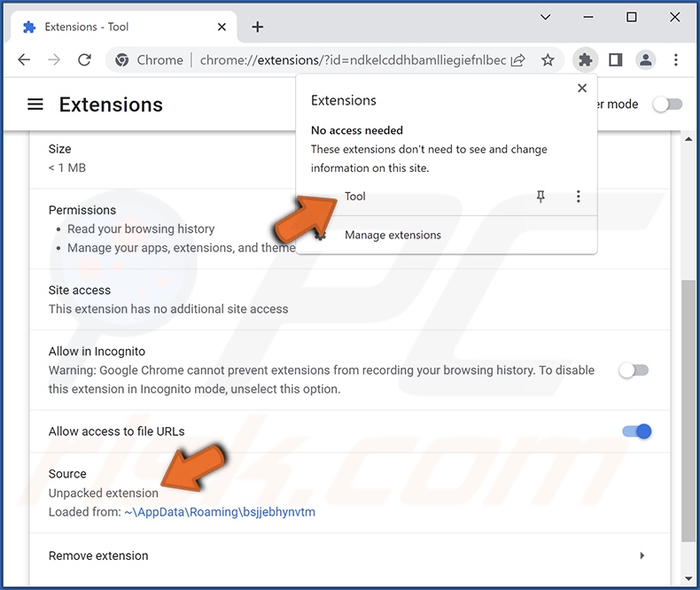Open the side panel icon

[x=616, y=60]
